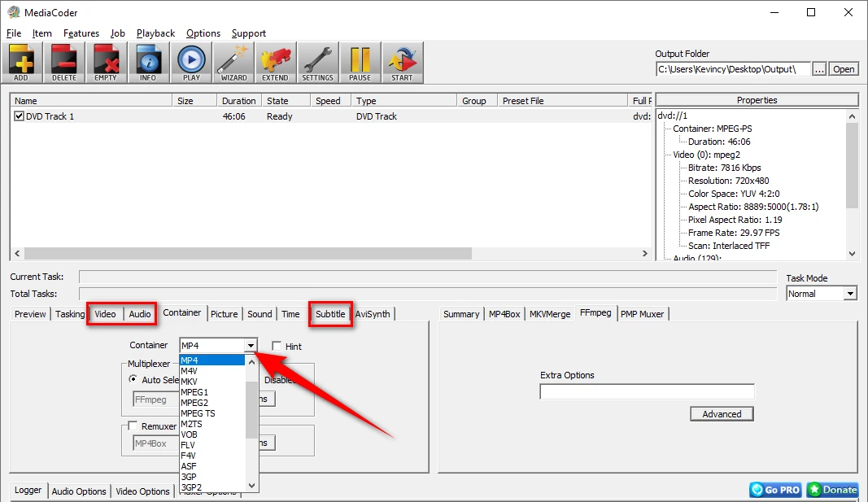Switch to the Video tab
Viewport: 868px width, 502px height.
pos(105,314)
